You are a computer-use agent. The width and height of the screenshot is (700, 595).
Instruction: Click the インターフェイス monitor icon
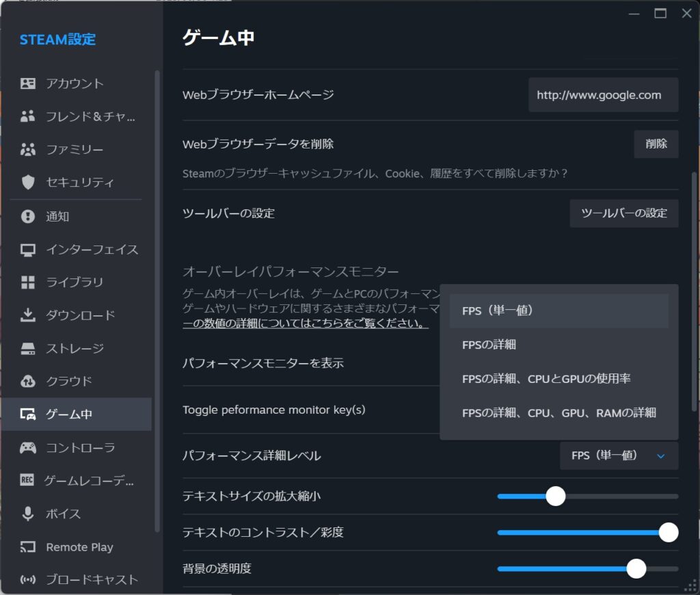27,250
